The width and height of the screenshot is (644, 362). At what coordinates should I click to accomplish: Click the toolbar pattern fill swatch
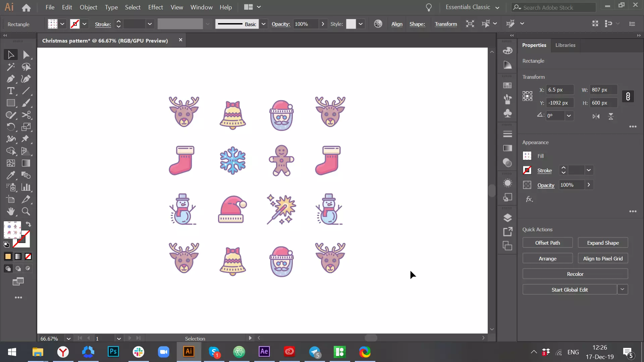pyautogui.click(x=12, y=230)
